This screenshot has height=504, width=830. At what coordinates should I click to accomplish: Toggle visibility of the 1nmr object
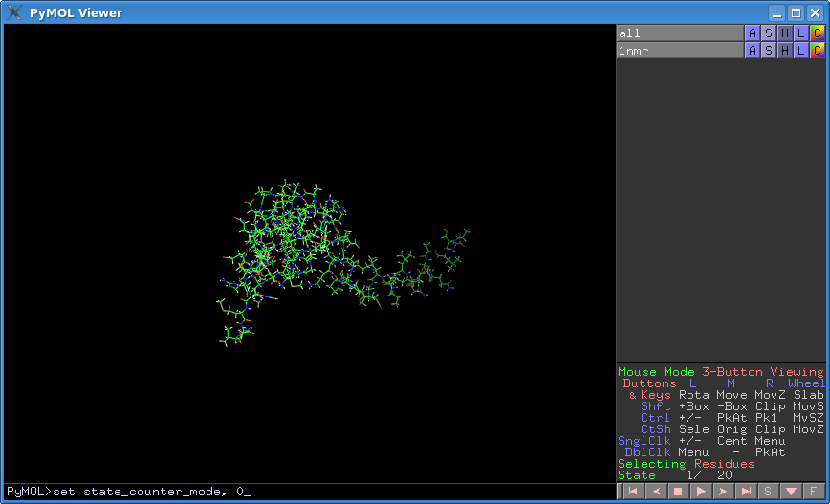(x=679, y=50)
